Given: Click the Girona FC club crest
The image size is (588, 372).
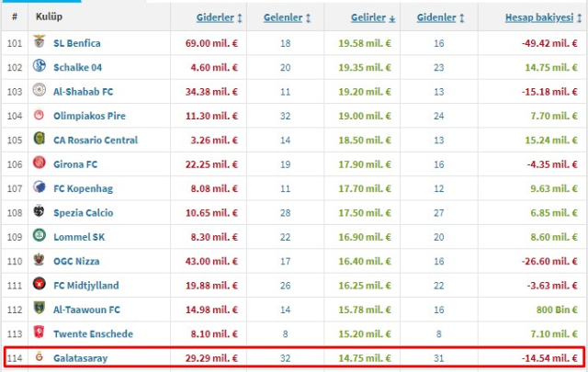Looking at the screenshot, I should [x=40, y=163].
